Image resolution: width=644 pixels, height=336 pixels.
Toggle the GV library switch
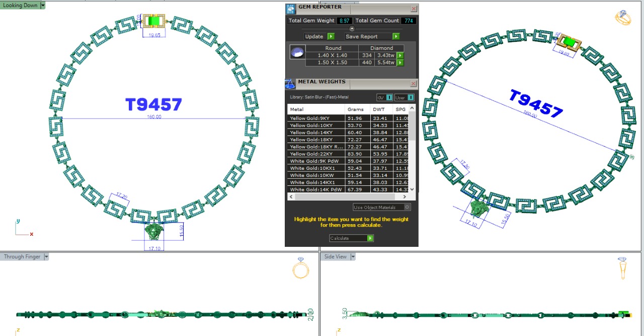point(384,98)
